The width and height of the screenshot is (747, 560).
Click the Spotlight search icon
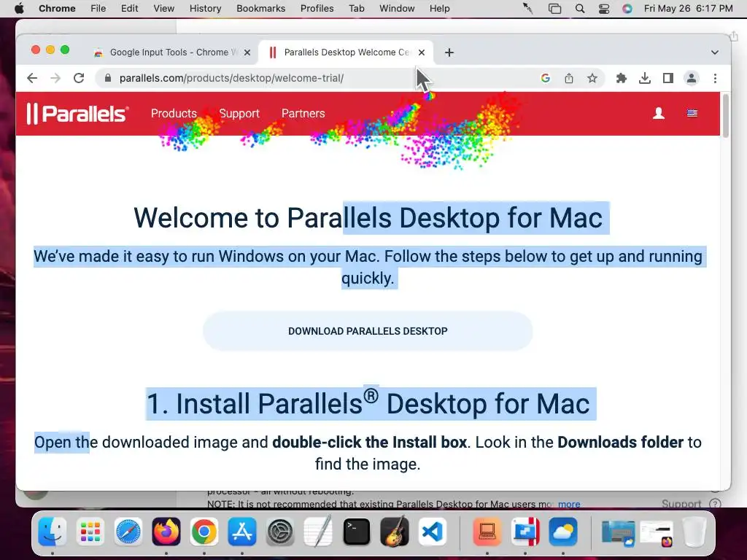pos(580,9)
